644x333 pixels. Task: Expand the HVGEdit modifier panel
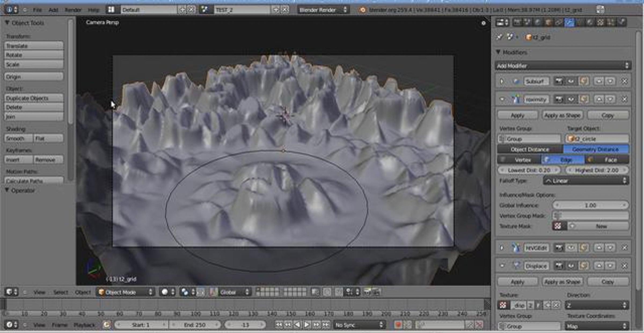click(x=502, y=248)
